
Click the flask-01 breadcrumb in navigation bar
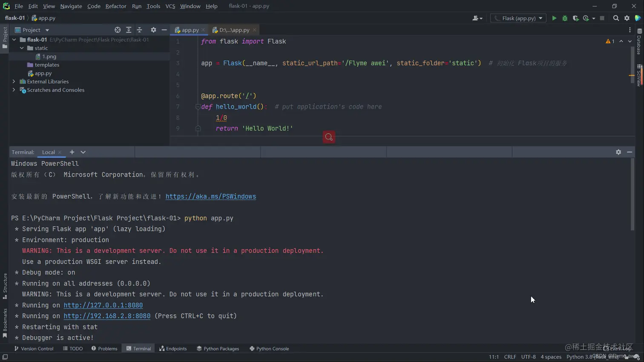pos(15,18)
